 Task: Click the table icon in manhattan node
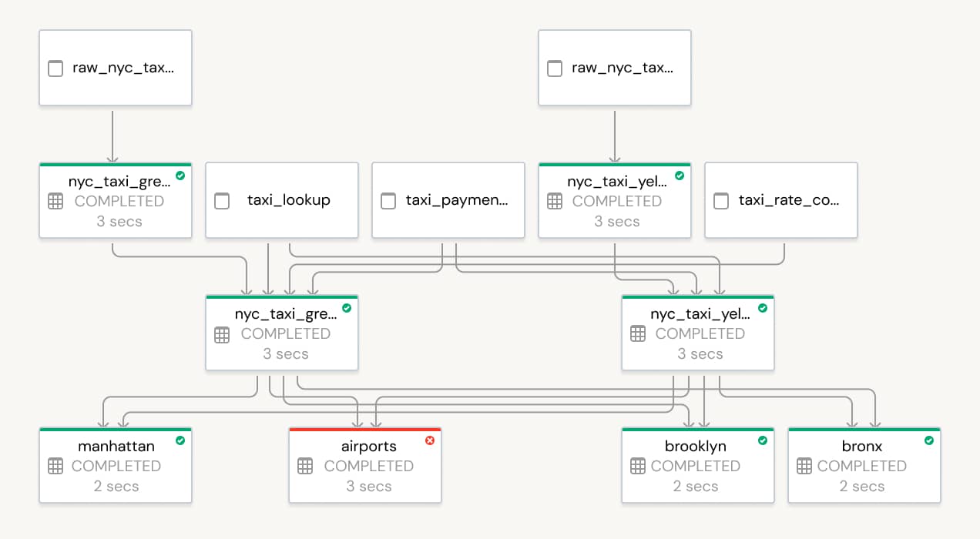55,466
